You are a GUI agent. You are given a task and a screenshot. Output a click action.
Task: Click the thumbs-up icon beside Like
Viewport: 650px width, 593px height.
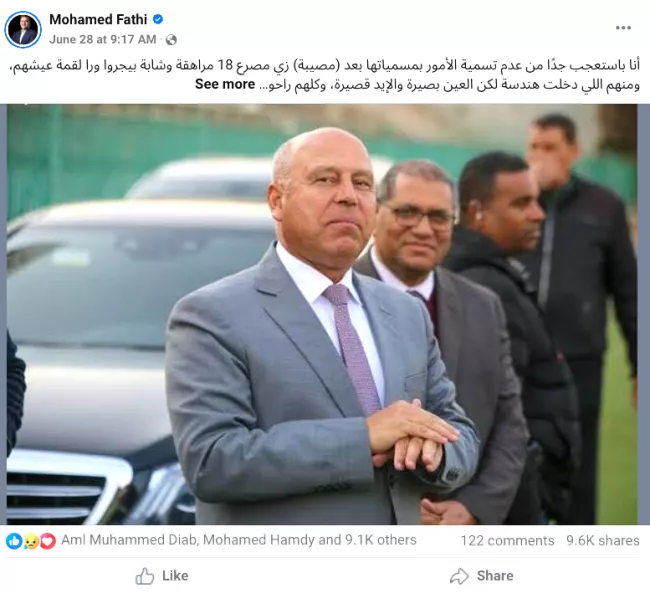tap(145, 576)
